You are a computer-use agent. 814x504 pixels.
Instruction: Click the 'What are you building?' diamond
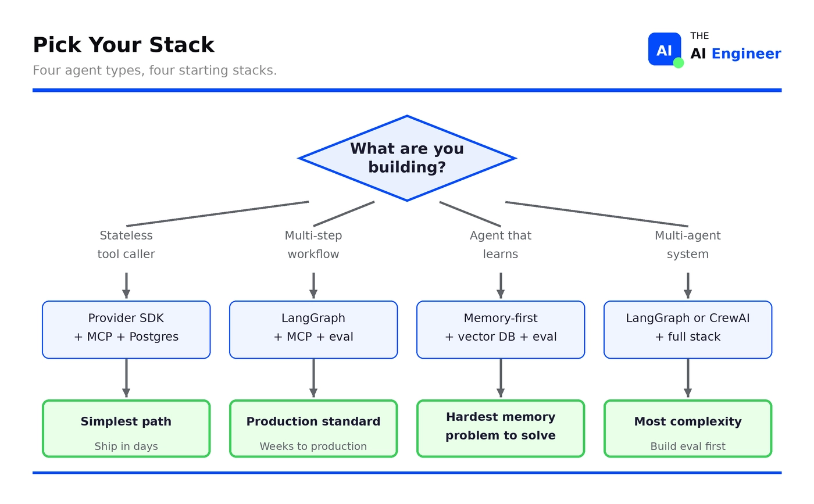407,158
